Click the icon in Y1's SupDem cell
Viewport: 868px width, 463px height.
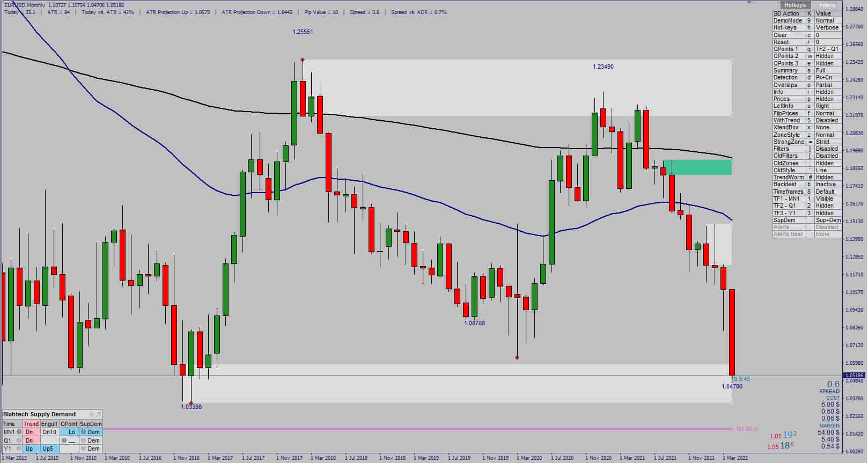point(83,449)
